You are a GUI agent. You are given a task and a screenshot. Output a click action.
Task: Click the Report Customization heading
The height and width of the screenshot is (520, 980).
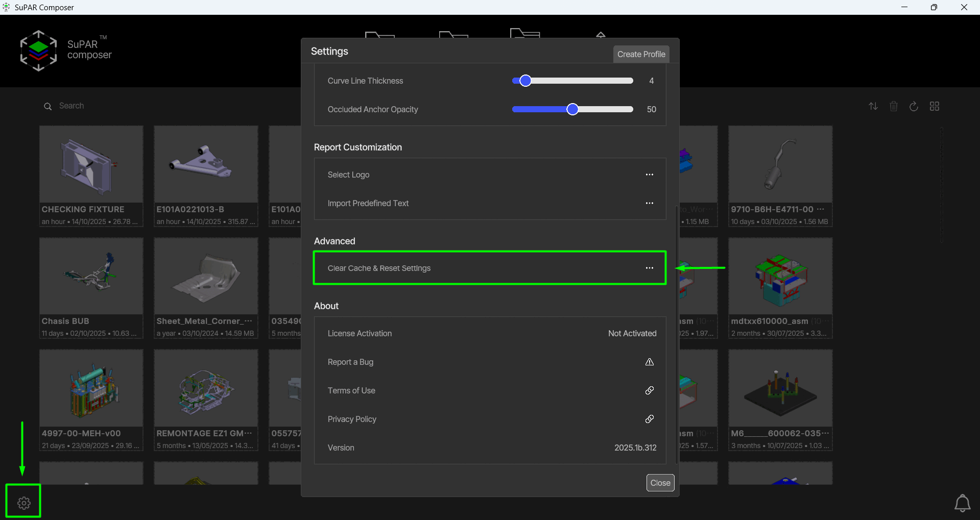pyautogui.click(x=358, y=147)
